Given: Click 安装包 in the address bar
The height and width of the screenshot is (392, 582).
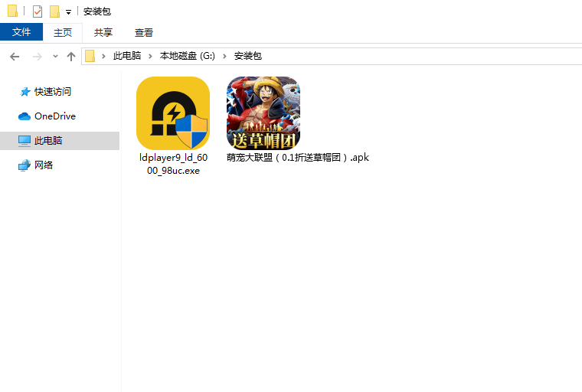Looking at the screenshot, I should (247, 56).
